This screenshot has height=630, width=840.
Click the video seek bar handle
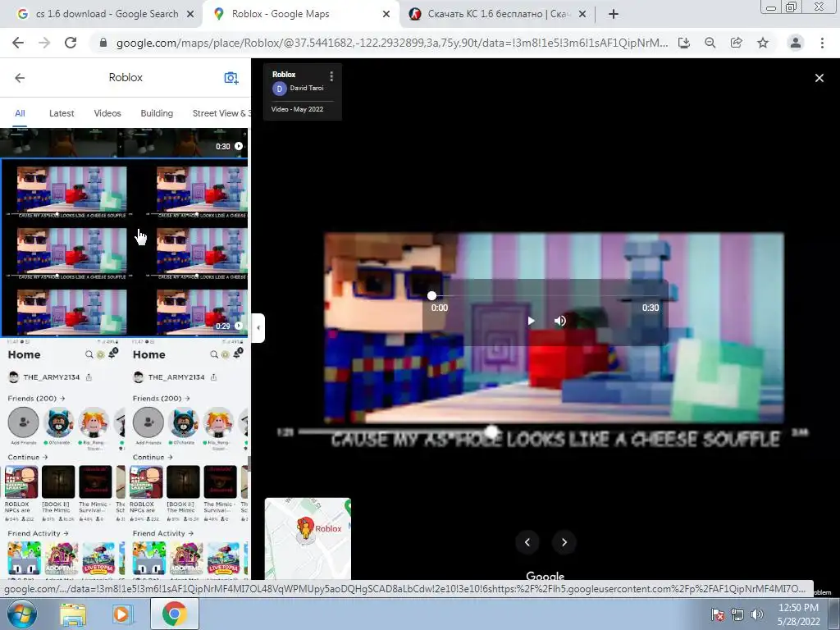pyautogui.click(x=431, y=295)
